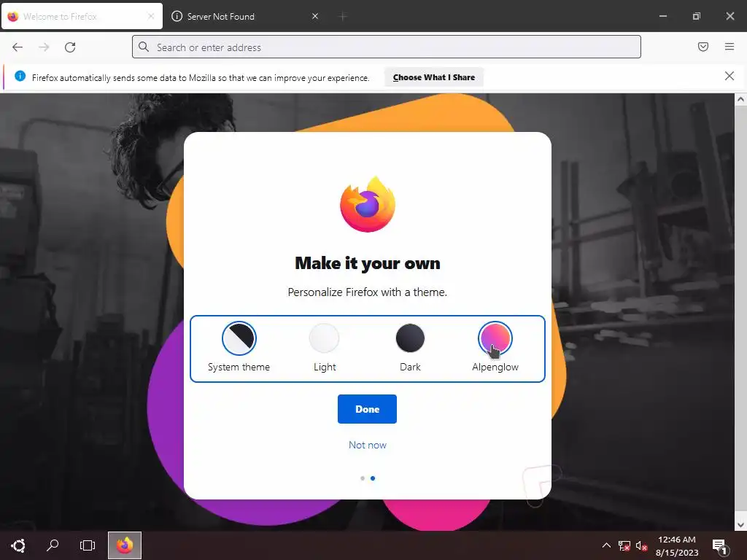Click the forward navigation arrow
Image resolution: width=747 pixels, height=560 pixels.
pyautogui.click(x=44, y=47)
